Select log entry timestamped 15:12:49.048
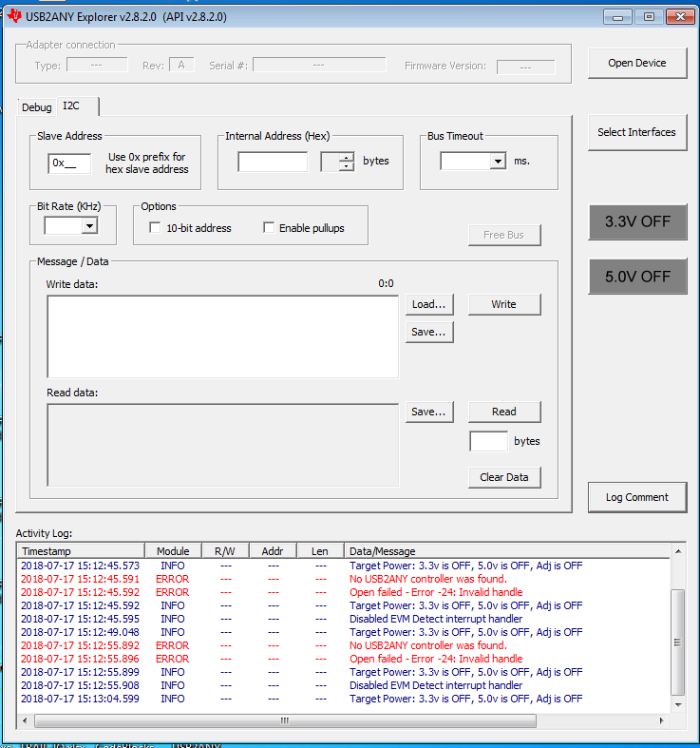The height and width of the screenshot is (748, 700). (344, 633)
